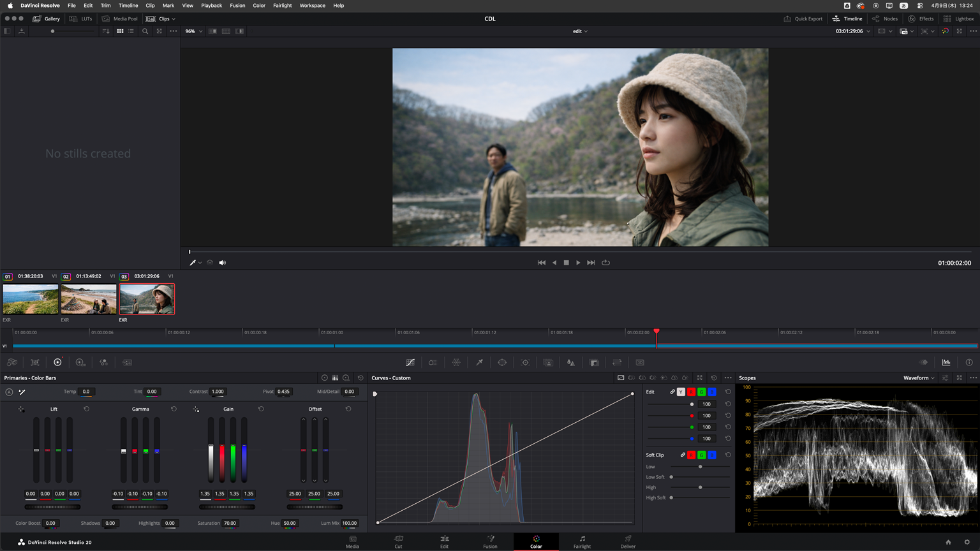Show the Nodes panel
The width and height of the screenshot is (980, 551).
click(x=885, y=18)
